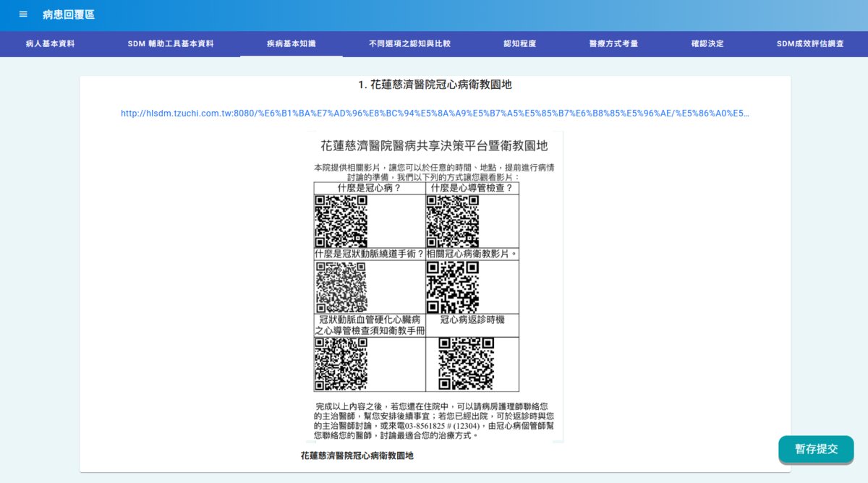This screenshot has width=868, height=483.
Task: Click the QR code under 什麼是心導管檢查？
Action: point(452,221)
